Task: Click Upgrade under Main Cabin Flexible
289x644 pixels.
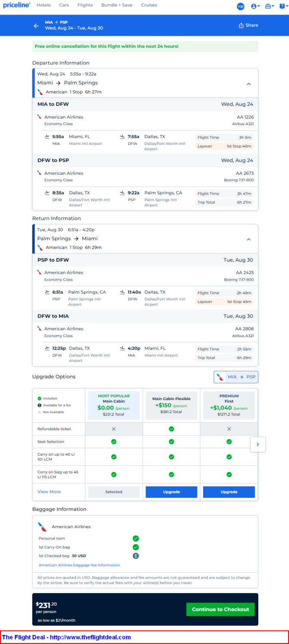Action: (171, 492)
